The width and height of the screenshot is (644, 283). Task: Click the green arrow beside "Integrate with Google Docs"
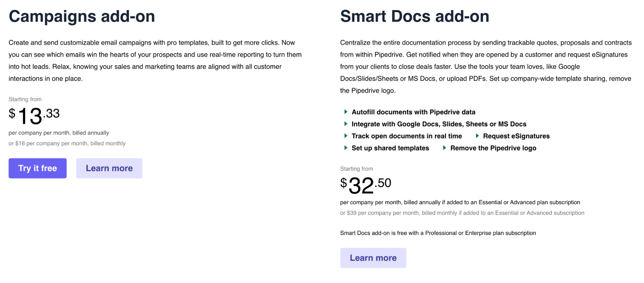[345, 124]
